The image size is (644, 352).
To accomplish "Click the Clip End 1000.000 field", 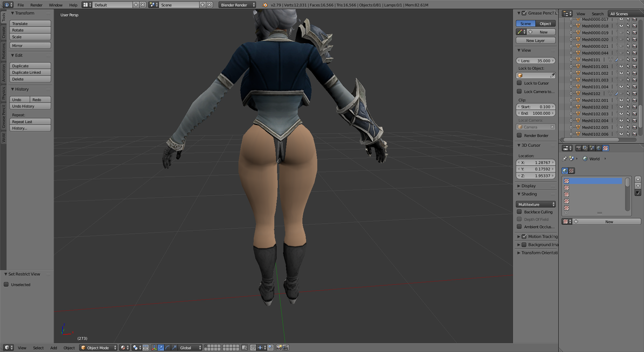I will pyautogui.click(x=536, y=113).
